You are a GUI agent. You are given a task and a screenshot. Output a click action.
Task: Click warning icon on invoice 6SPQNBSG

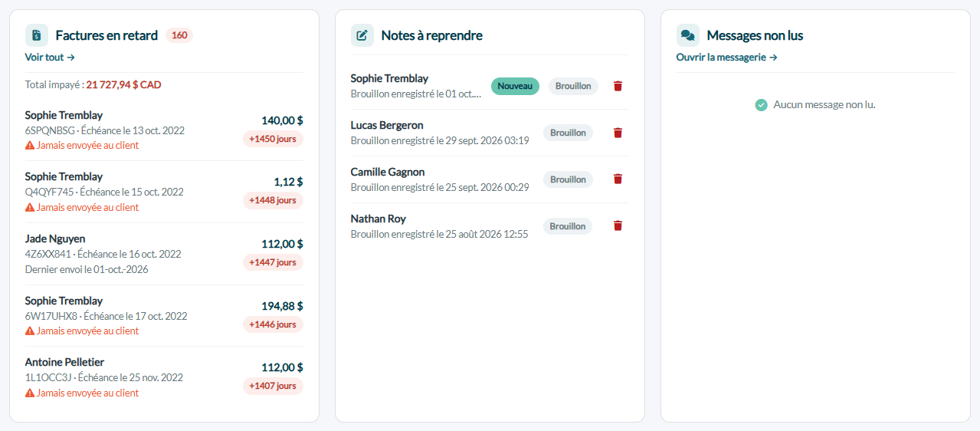30,145
